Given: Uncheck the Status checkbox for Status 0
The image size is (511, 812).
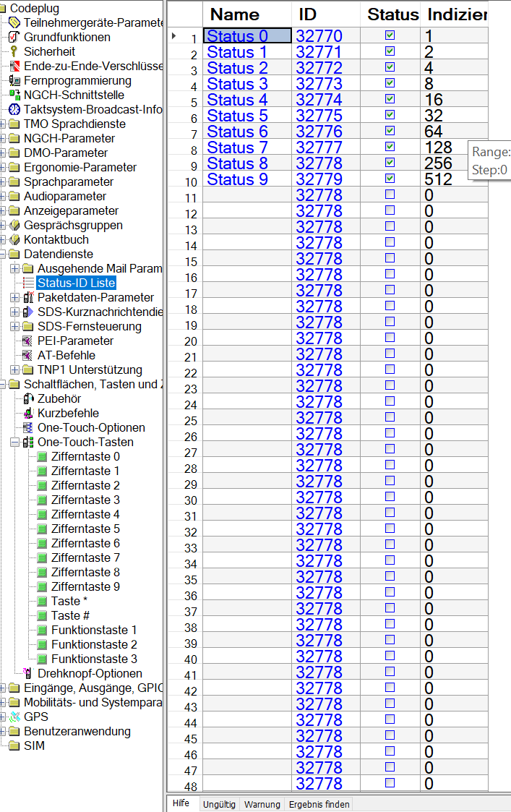Looking at the screenshot, I should pyautogui.click(x=390, y=35).
